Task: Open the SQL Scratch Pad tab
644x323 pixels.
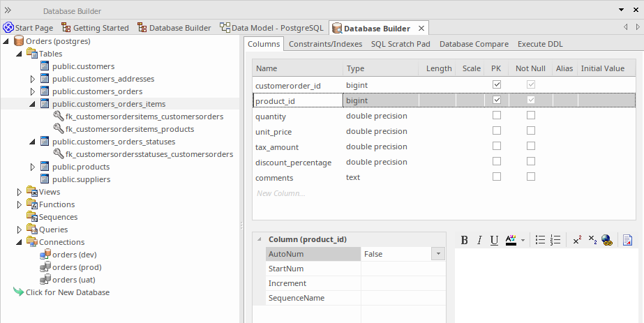Action: tap(400, 44)
